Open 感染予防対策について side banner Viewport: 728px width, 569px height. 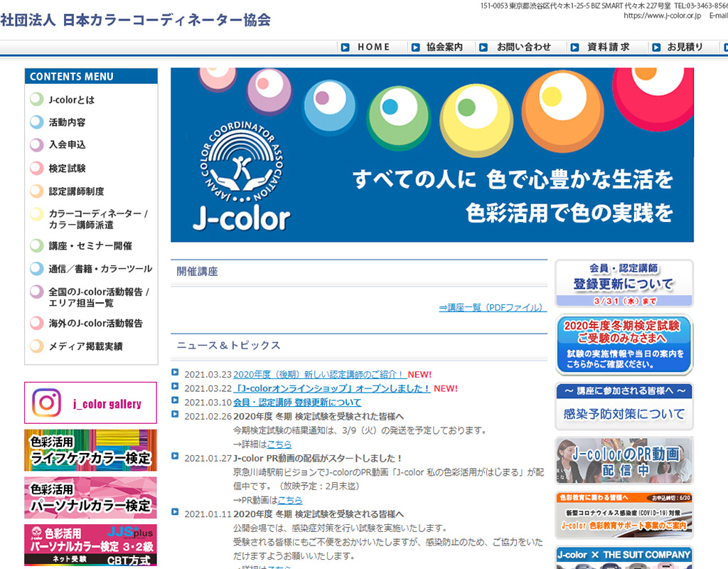(624, 406)
